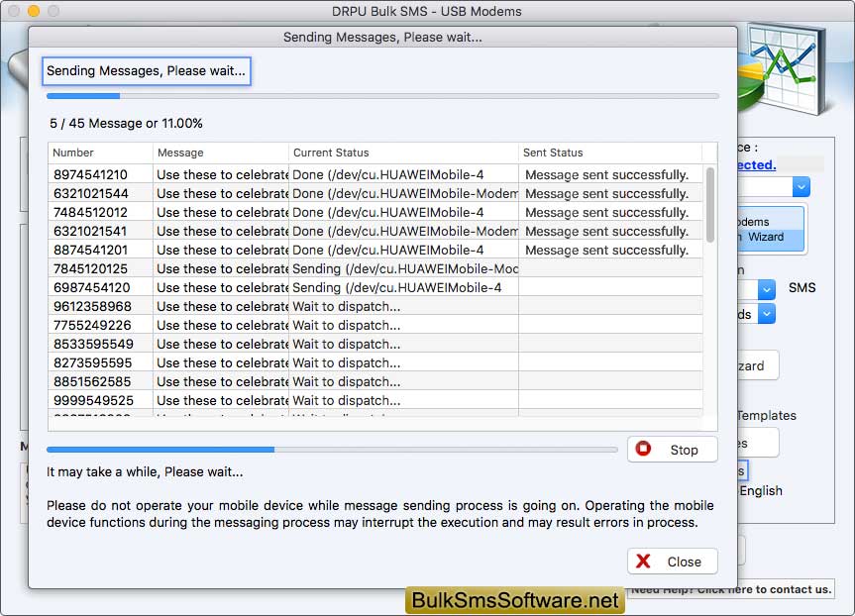
Task: Click the 'zard' button in background window
Action: coord(757,365)
